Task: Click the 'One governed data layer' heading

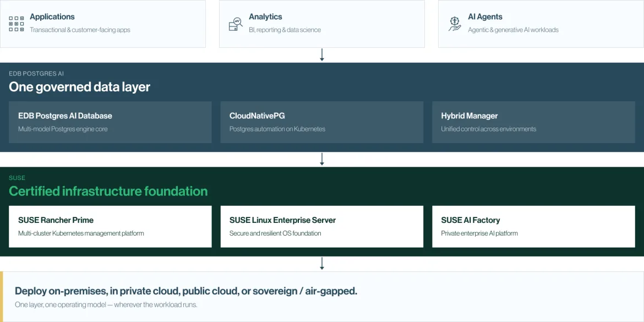Action: tap(80, 87)
